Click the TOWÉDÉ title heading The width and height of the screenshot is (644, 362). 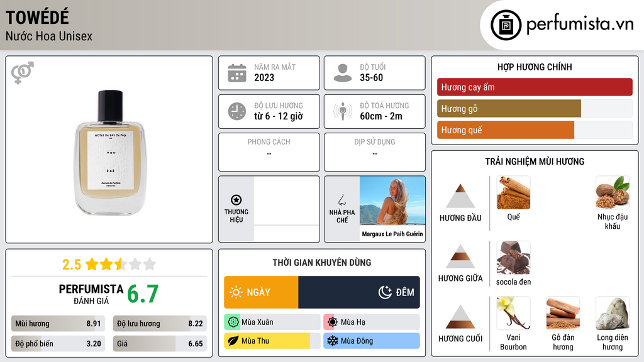pyautogui.click(x=37, y=18)
